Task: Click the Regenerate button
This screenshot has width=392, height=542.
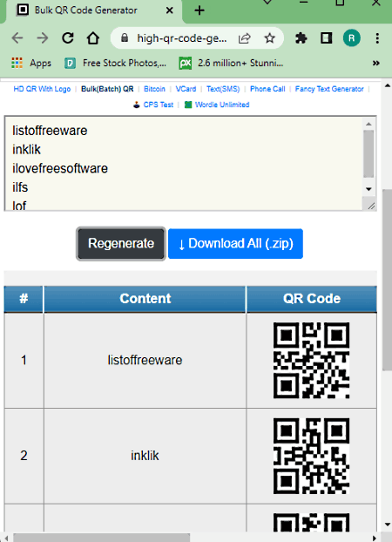Action: (x=121, y=244)
